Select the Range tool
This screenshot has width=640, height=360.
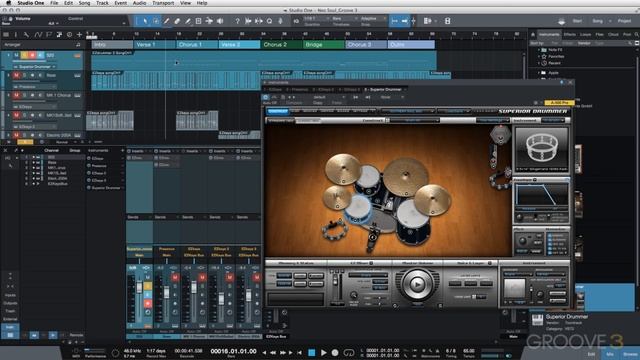click(156, 21)
